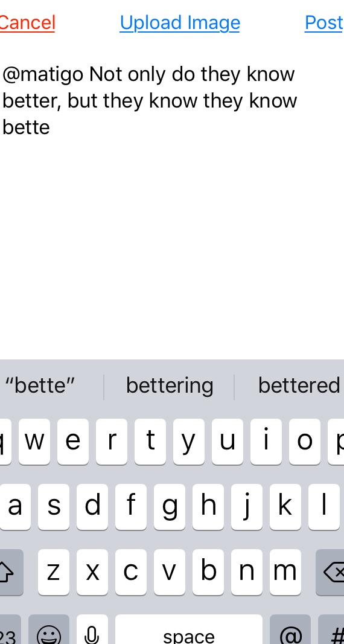
Task: Switch to the numbers keyboard key
Action: 8,630
